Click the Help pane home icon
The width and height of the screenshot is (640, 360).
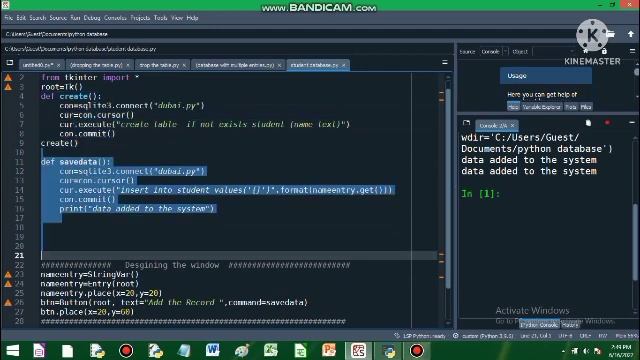tap(586, 51)
